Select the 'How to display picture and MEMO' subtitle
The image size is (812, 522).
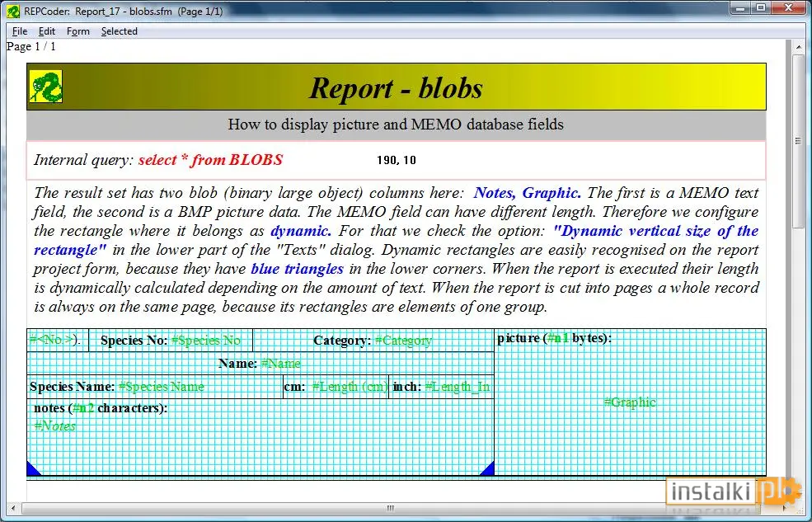tap(397, 125)
